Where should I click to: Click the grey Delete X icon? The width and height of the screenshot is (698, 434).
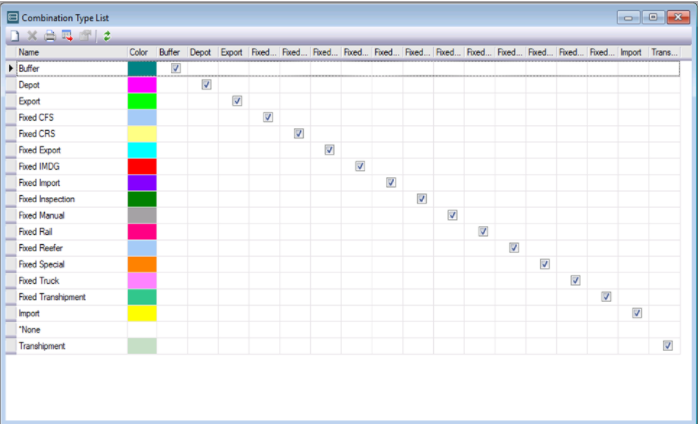point(32,36)
